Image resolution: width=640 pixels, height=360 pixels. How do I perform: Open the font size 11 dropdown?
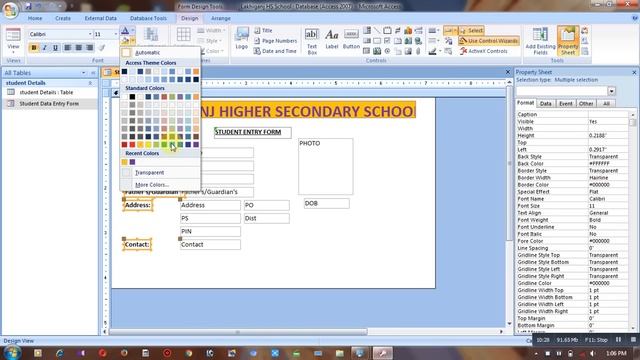[116, 34]
